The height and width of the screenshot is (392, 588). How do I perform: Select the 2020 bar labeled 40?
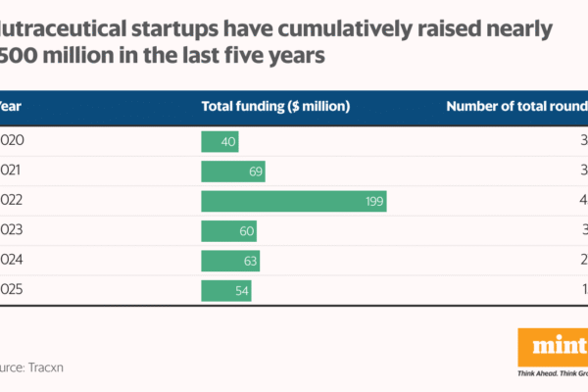tap(220, 142)
